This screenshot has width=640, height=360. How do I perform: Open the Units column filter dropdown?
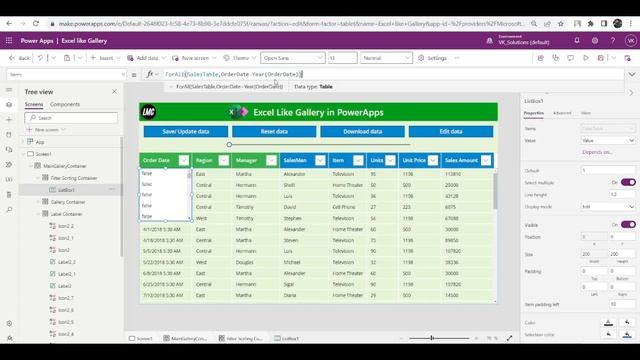click(x=390, y=160)
